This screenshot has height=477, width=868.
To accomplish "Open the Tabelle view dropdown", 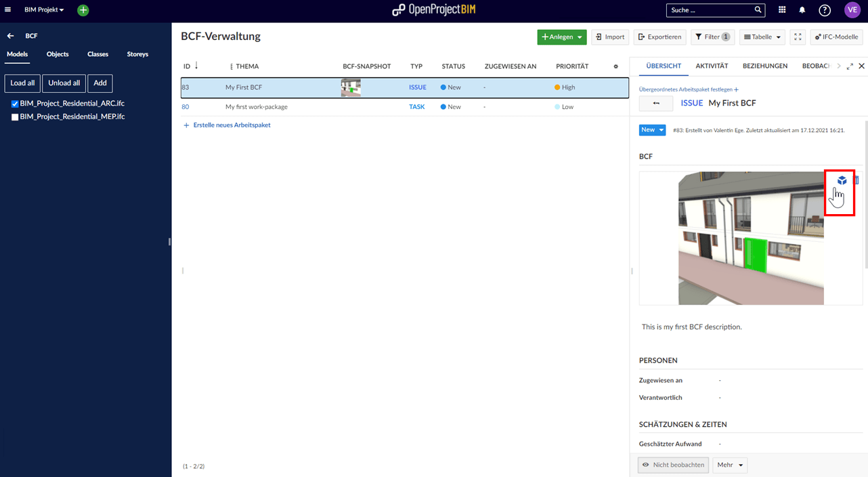I will point(762,37).
